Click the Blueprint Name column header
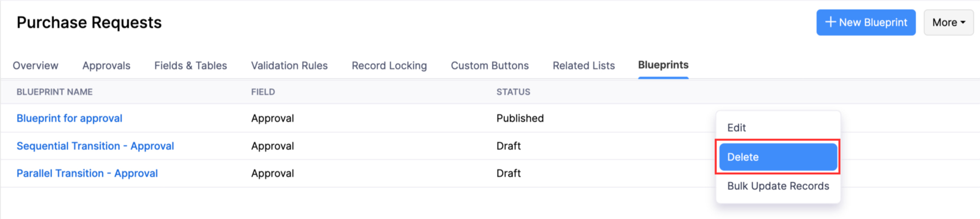This screenshot has width=980, height=219. [x=55, y=92]
